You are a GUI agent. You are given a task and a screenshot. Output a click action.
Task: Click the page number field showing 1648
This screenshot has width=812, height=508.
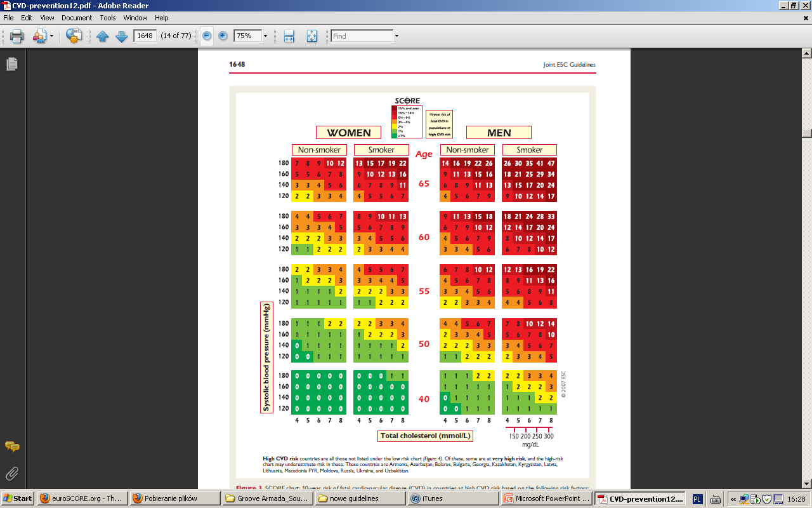tap(145, 36)
